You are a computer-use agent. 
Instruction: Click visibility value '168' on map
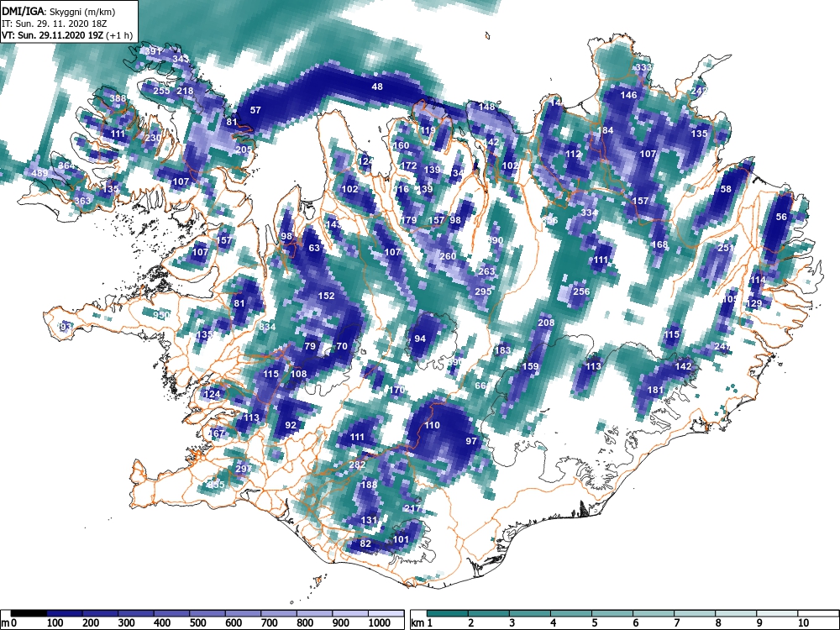coord(659,244)
